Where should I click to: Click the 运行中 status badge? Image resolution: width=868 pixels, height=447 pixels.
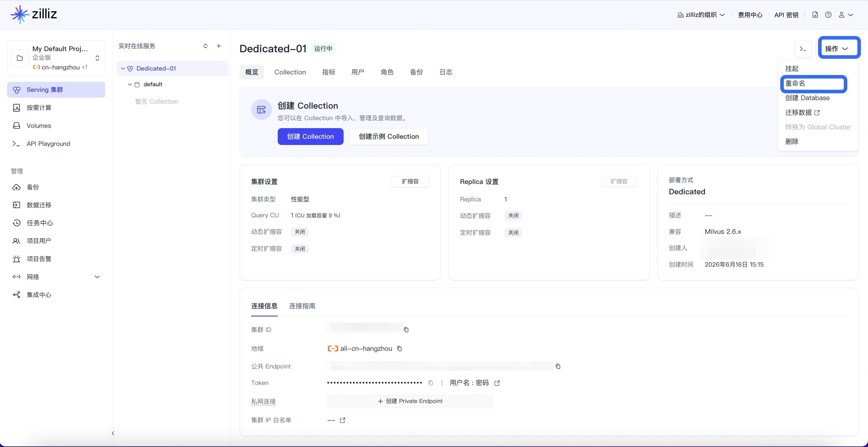[323, 48]
